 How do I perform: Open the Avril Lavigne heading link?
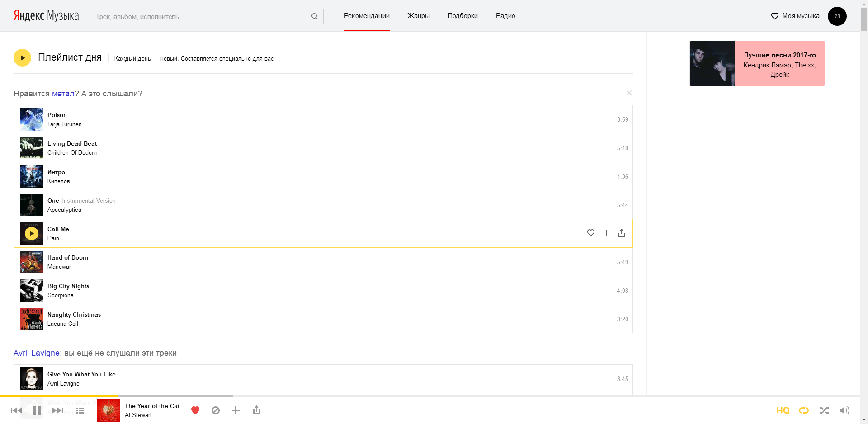(37, 353)
